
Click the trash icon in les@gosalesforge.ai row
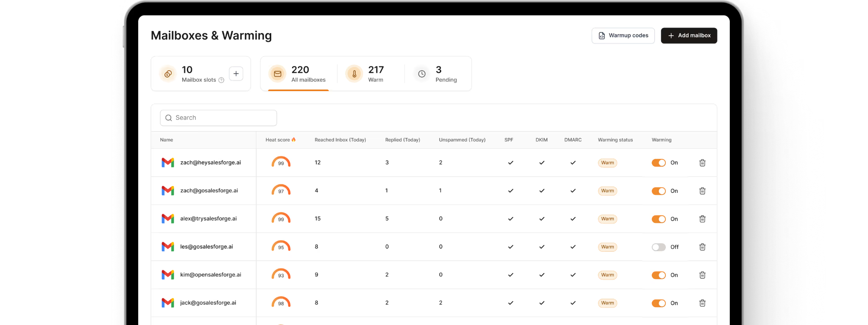[x=702, y=247]
